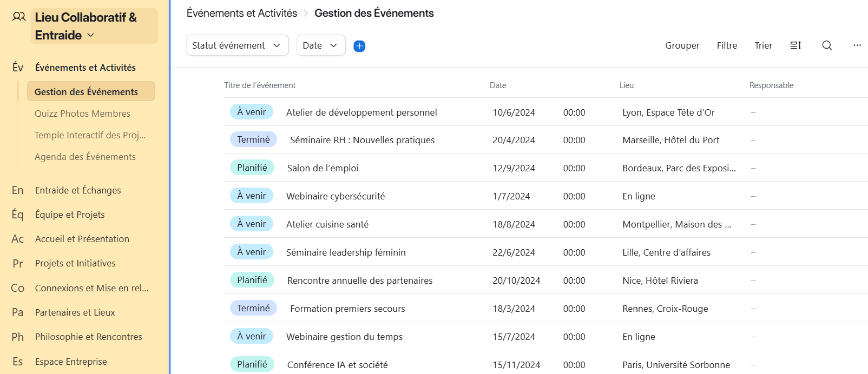Image resolution: width=868 pixels, height=374 pixels.
Task: Click the blue add filter plus icon
Action: pos(359,46)
